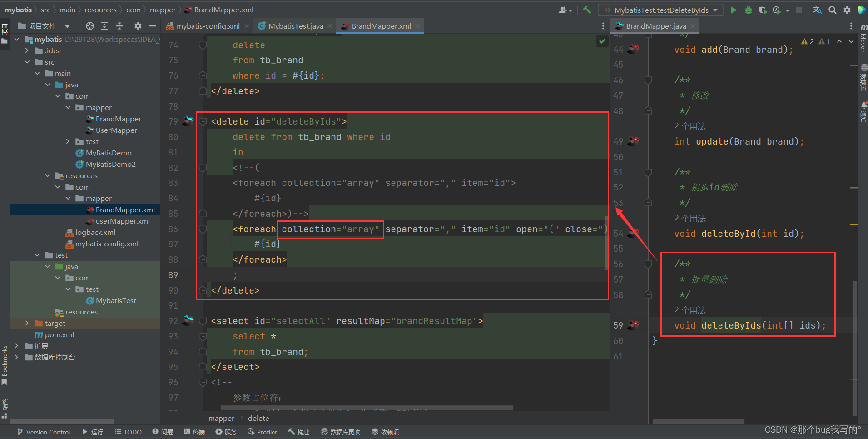
Task: Fold the foreach block at line 86
Action: (x=203, y=229)
